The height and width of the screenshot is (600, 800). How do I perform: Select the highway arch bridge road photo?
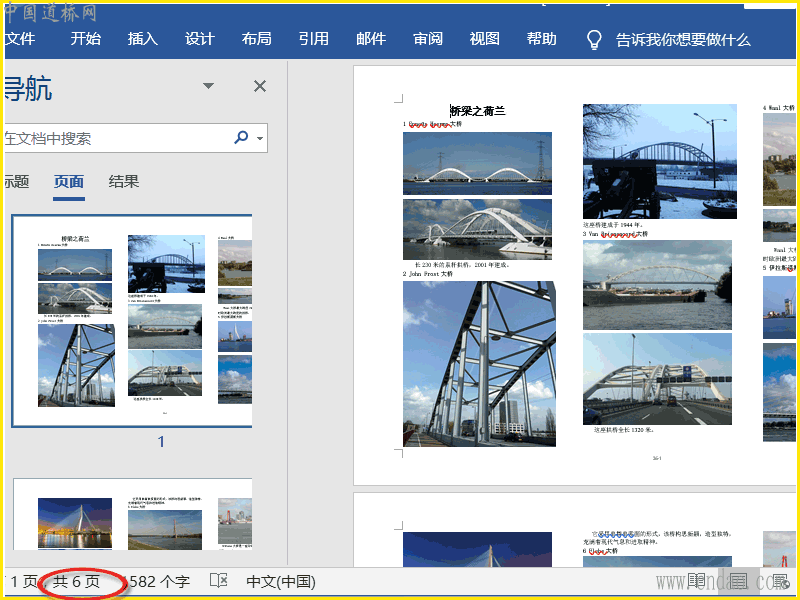pos(657,379)
